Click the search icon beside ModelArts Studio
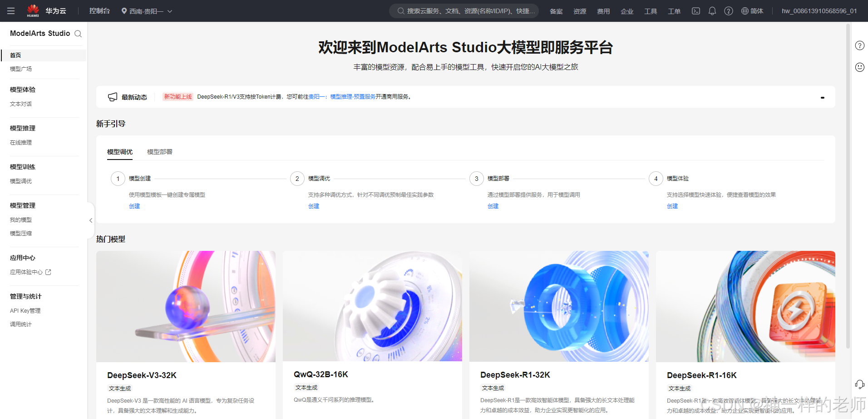868x419 pixels. click(x=78, y=34)
